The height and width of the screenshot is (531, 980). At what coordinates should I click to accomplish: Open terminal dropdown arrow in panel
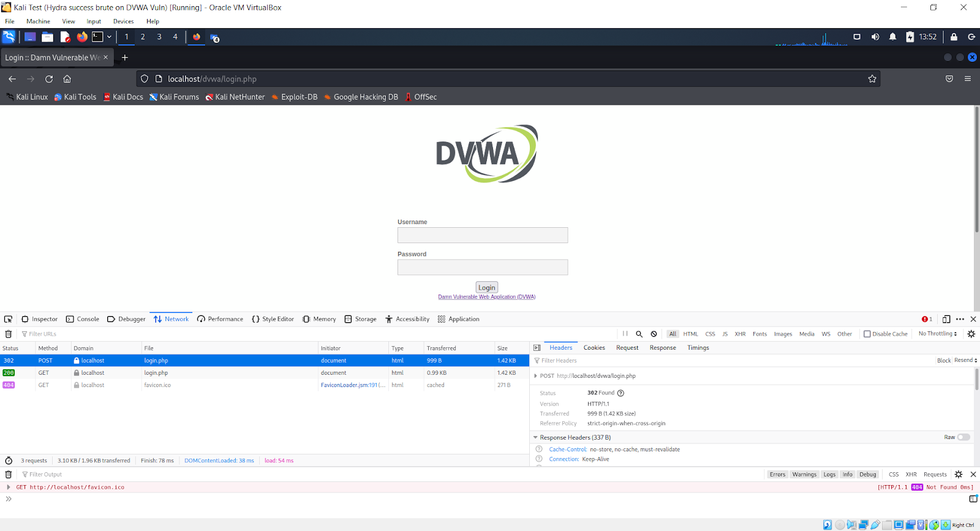pyautogui.click(x=109, y=37)
